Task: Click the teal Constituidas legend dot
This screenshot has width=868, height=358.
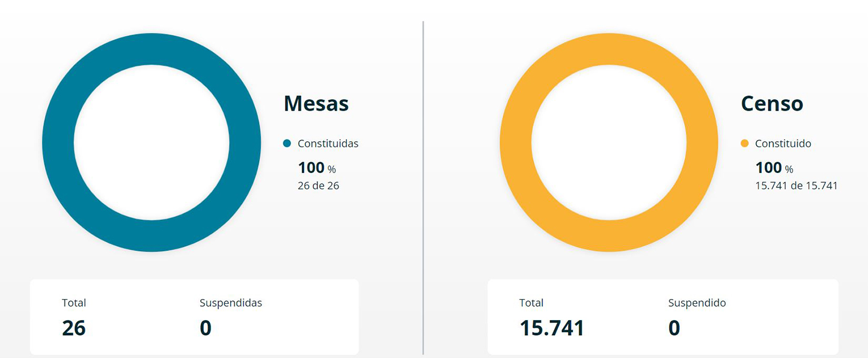Action: (287, 144)
